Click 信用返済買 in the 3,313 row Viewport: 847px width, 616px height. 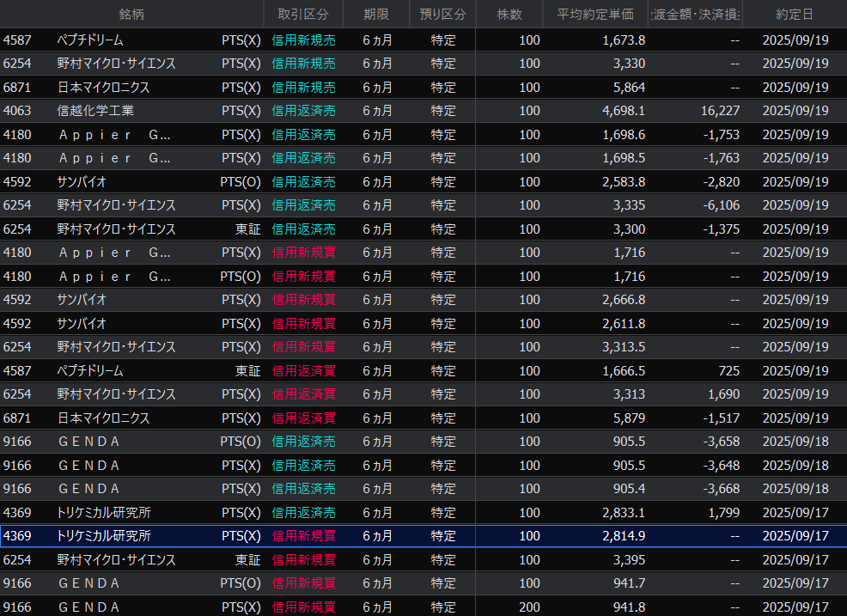point(303,394)
